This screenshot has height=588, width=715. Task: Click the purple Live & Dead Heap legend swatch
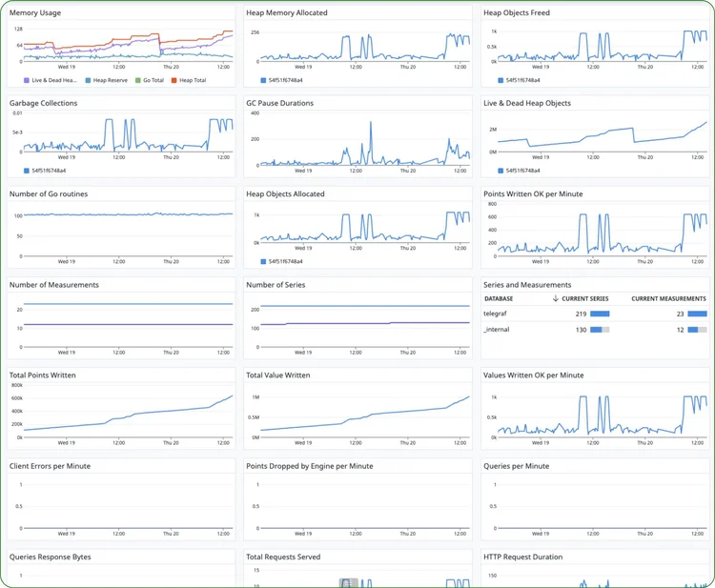tap(27, 80)
